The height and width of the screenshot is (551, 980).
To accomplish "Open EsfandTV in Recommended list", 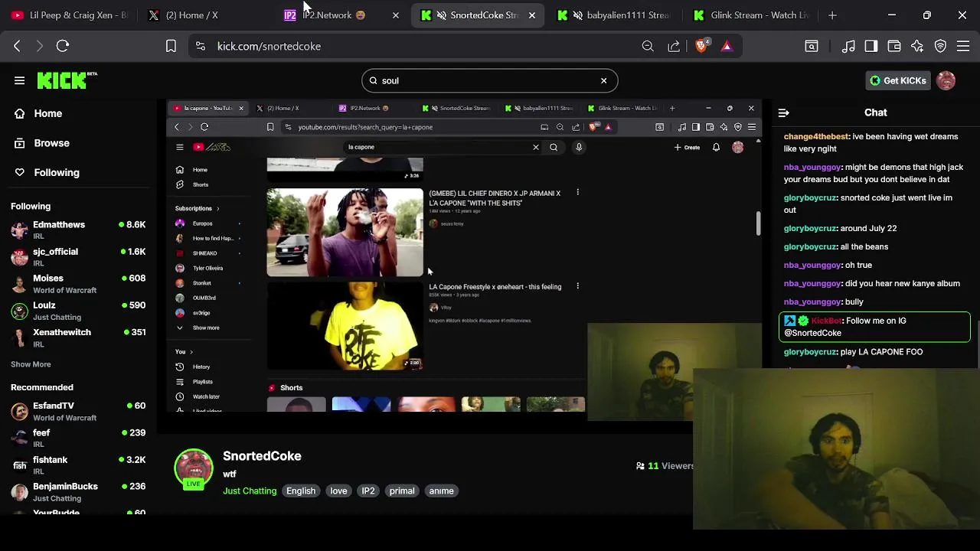I will [x=77, y=411].
